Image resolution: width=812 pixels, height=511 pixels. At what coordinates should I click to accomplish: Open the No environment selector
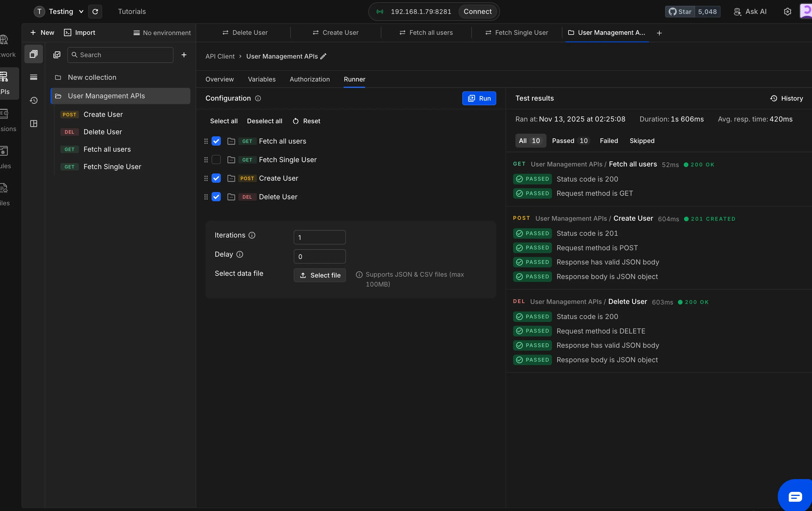click(162, 33)
